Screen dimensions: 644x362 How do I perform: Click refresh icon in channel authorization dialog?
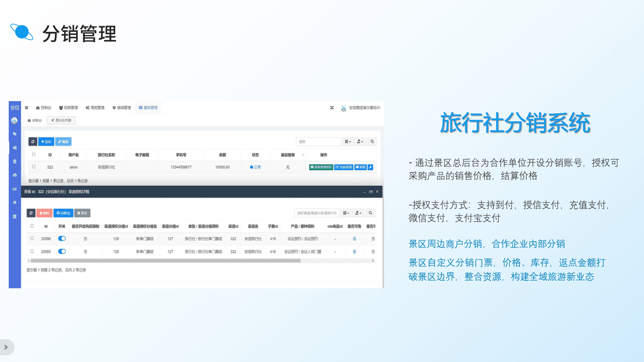click(x=31, y=213)
